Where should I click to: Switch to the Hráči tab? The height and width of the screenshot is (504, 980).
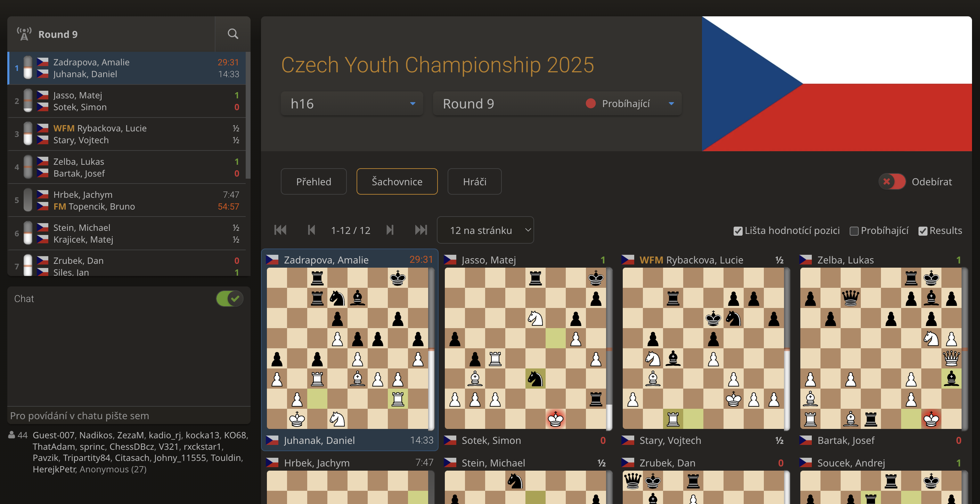pos(474,181)
